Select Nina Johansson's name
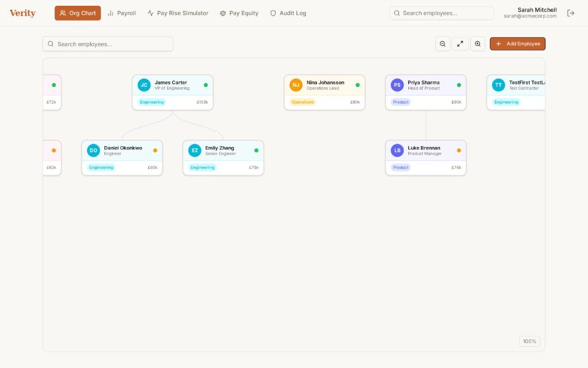This screenshot has height=368, width=588. pyautogui.click(x=325, y=82)
